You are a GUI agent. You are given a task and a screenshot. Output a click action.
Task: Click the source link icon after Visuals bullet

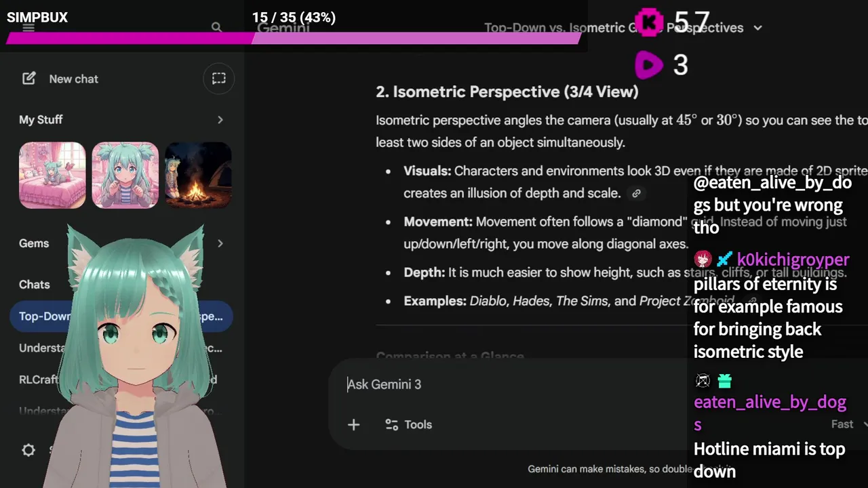point(636,193)
